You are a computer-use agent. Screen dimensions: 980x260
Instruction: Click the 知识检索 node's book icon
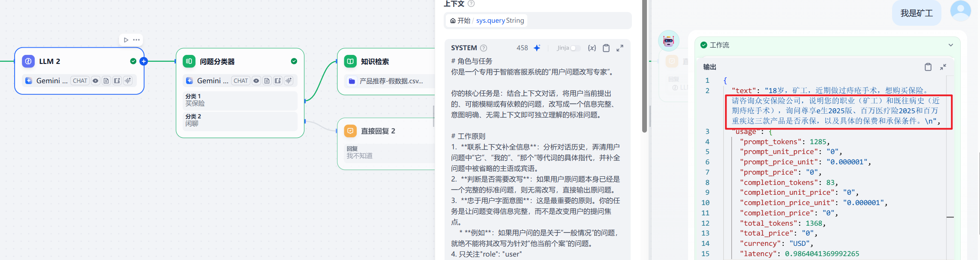tap(350, 61)
